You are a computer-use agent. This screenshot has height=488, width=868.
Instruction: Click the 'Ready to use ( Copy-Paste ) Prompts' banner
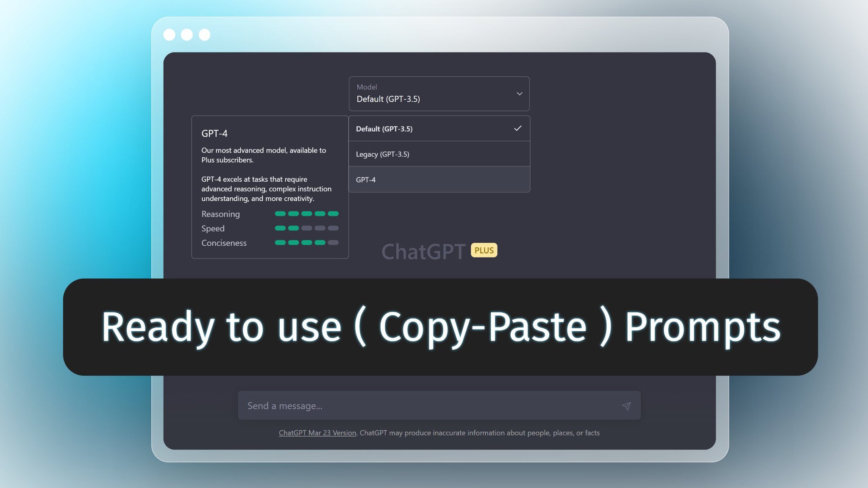coord(440,327)
